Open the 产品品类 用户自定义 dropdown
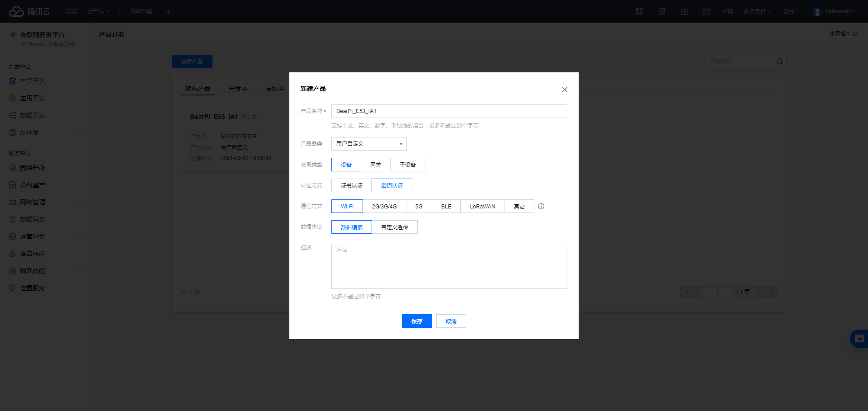The image size is (868, 411). coord(369,144)
